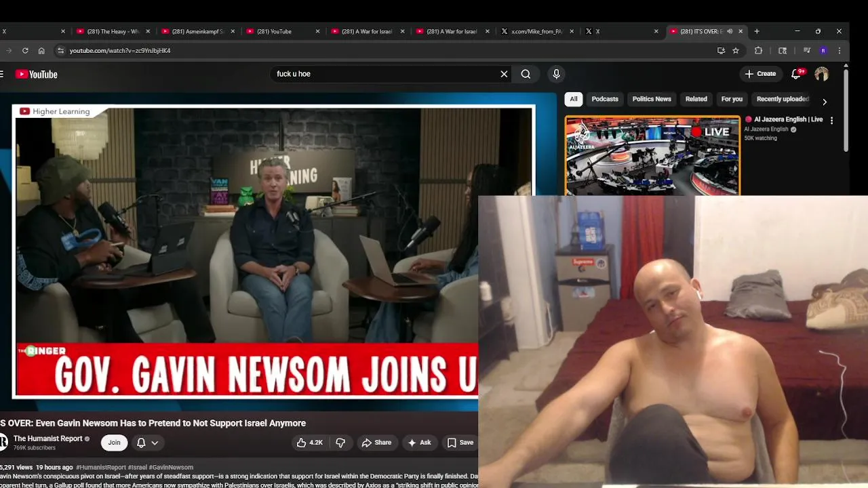Mute the audio icon on the active tab
Viewport: 868px width, 488px height.
tap(730, 31)
